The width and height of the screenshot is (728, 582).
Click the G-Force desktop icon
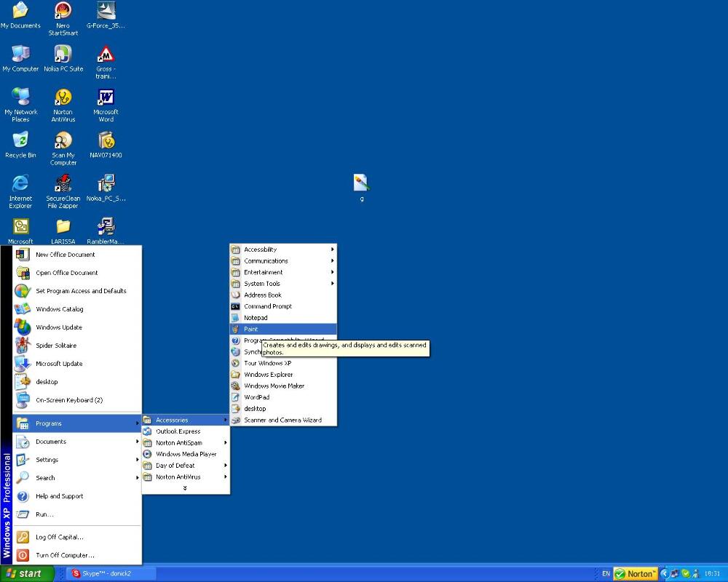[106, 15]
